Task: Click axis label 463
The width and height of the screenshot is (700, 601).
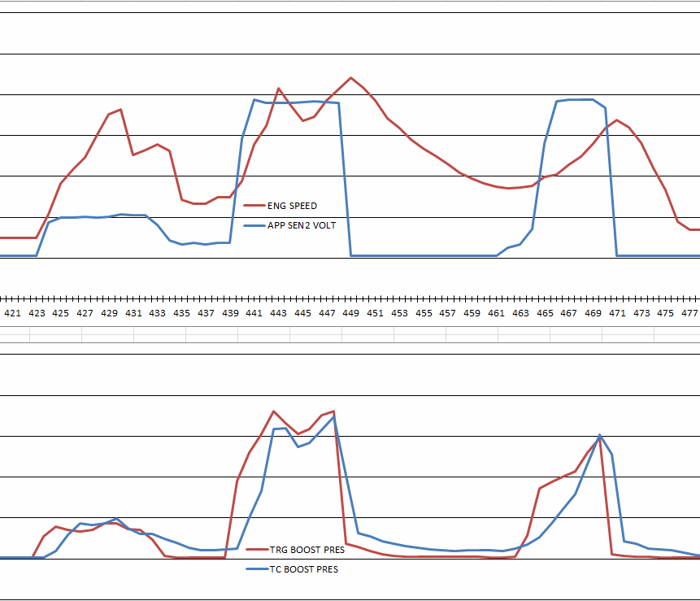Action: click(520, 313)
